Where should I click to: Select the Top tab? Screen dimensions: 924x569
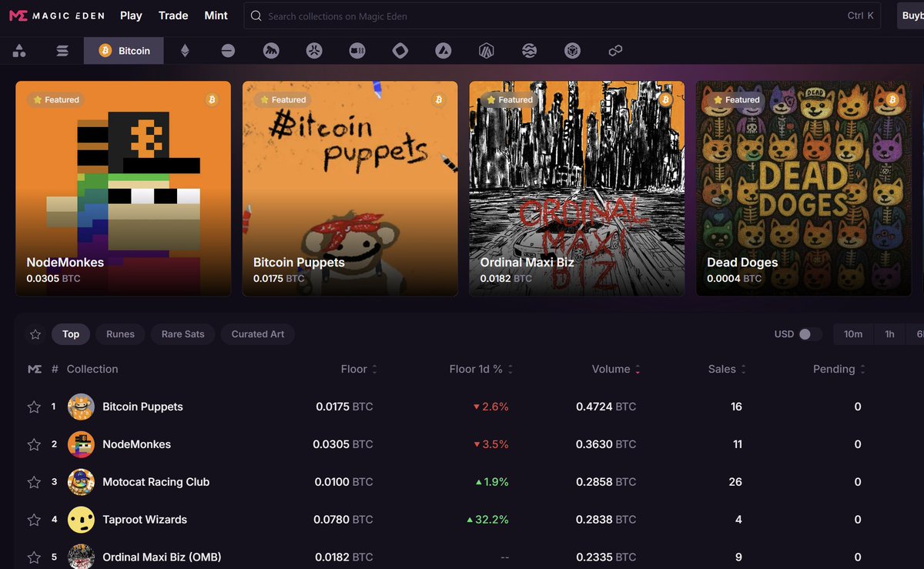pos(71,334)
